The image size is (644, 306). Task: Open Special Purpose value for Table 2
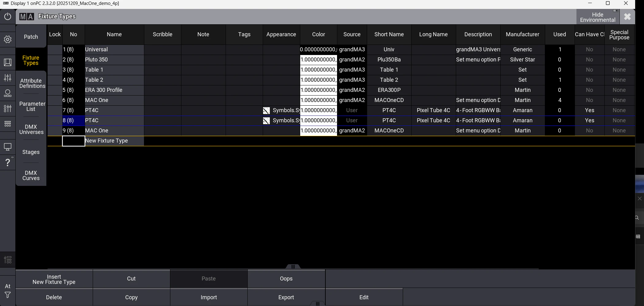619,80
